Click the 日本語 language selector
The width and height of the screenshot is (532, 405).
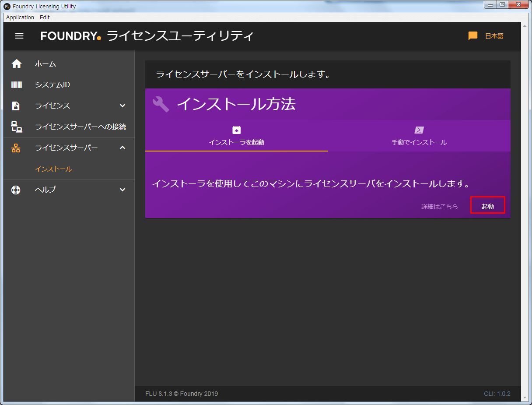pyautogui.click(x=494, y=36)
